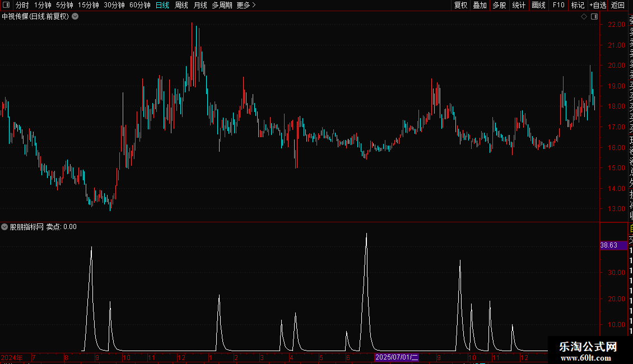This screenshot has width=633, height=364.
Task: Click the diamond icon above the chart
Action: point(584,17)
